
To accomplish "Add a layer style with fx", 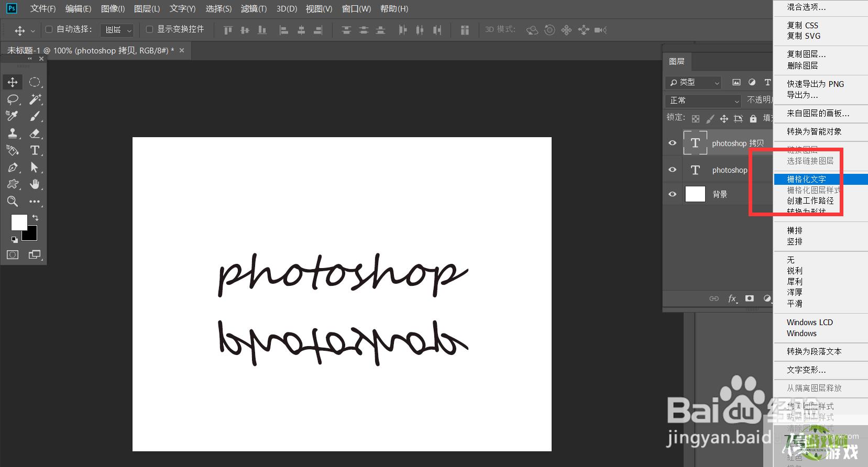I will 732,298.
